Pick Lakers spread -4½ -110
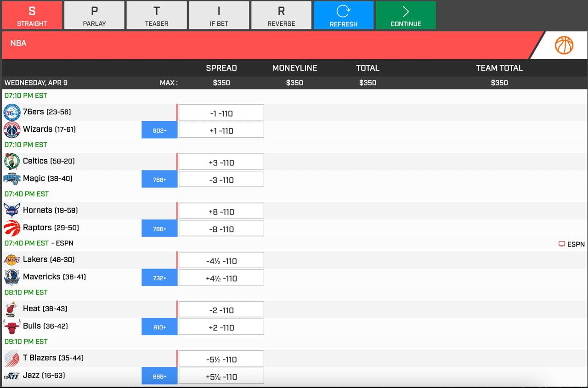588x388 pixels. click(x=221, y=260)
